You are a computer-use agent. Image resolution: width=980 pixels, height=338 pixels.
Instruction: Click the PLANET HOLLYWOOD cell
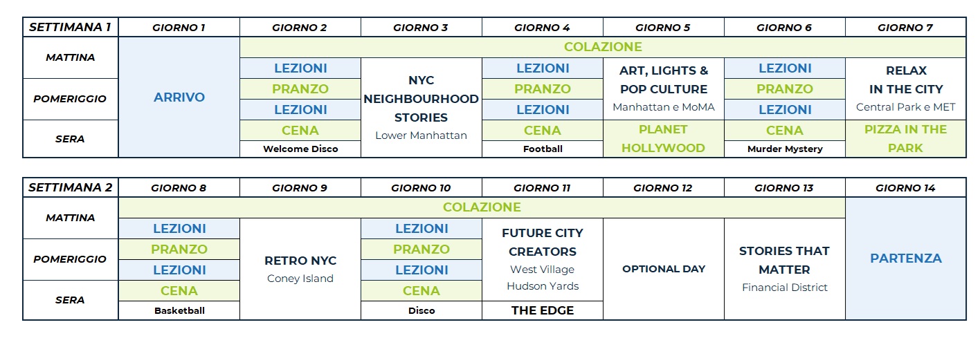click(x=664, y=138)
